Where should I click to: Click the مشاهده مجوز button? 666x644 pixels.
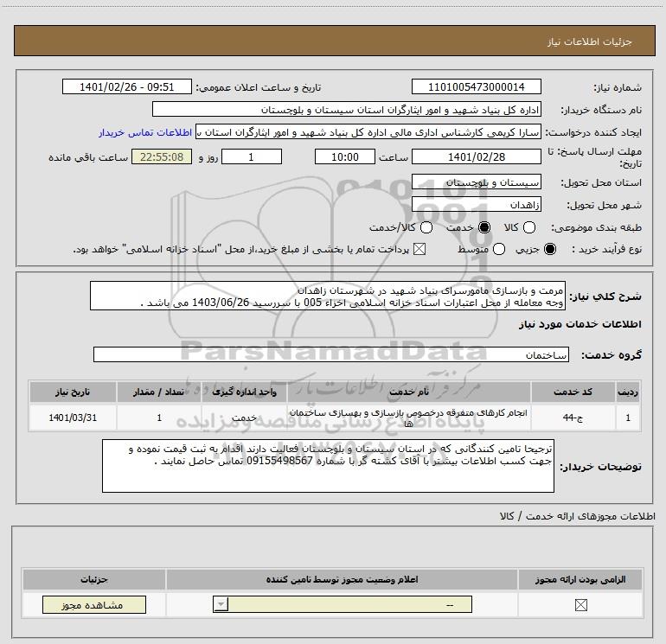[x=94, y=604]
